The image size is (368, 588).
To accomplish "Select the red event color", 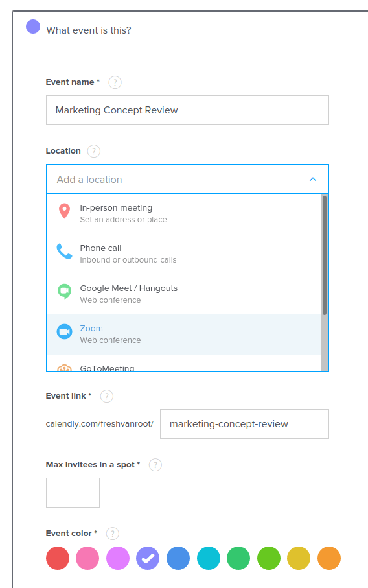I will pyautogui.click(x=58, y=558).
